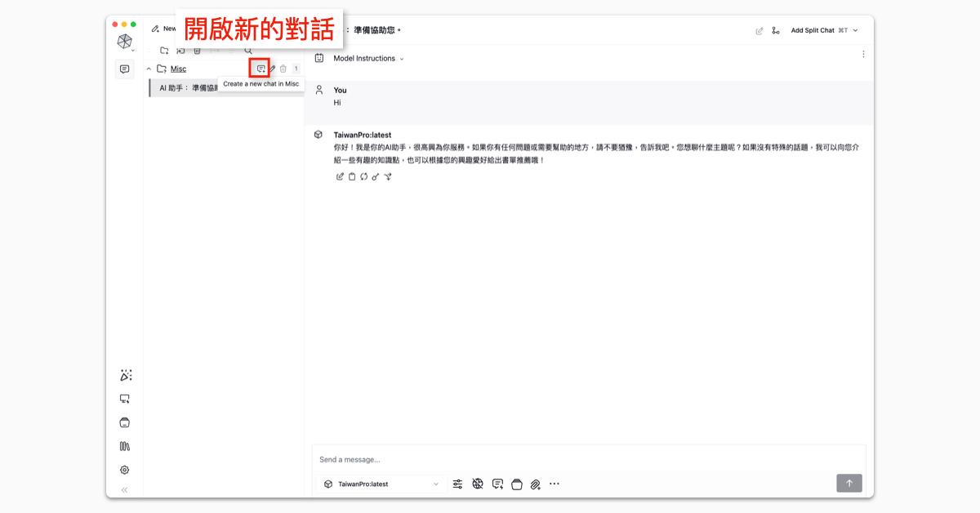Viewport: 980px width, 513px height.
Task: Click the split icon under the response
Action: [388, 176]
